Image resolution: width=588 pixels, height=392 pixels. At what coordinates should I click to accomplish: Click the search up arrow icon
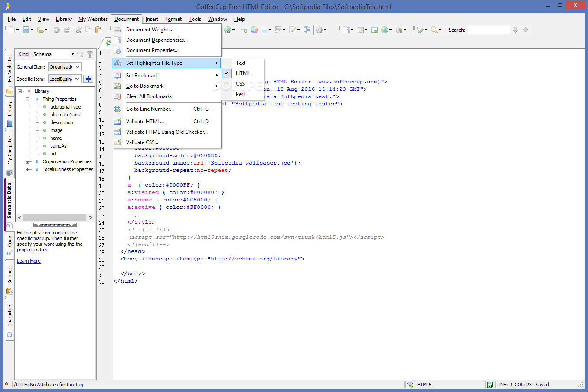[x=526, y=30]
